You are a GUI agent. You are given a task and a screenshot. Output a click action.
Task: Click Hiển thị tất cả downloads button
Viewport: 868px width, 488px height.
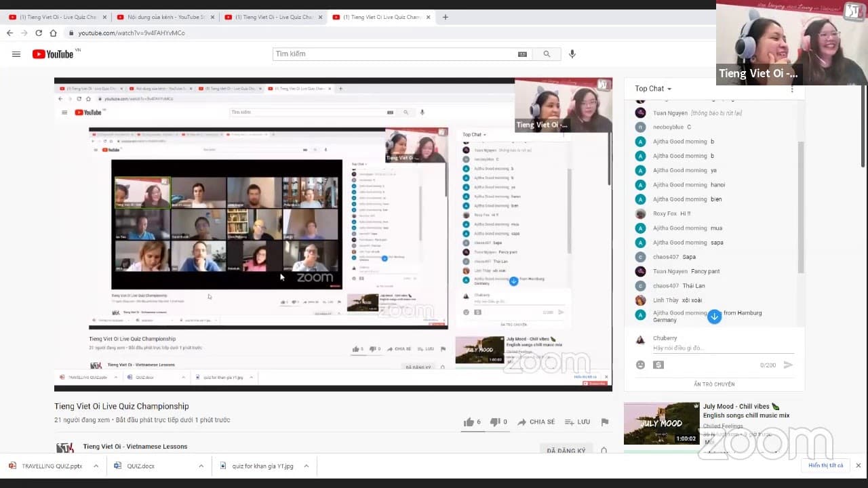click(x=825, y=466)
